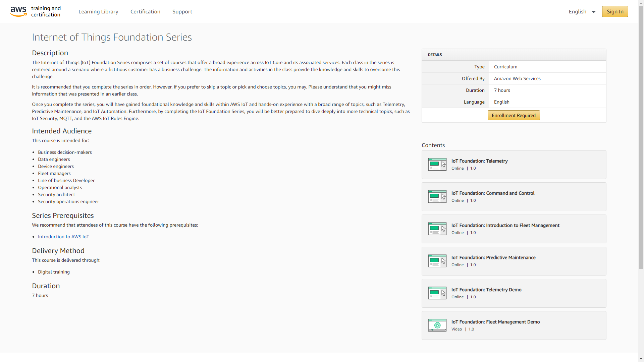Click the Telemetry Demo course icon

(x=437, y=293)
